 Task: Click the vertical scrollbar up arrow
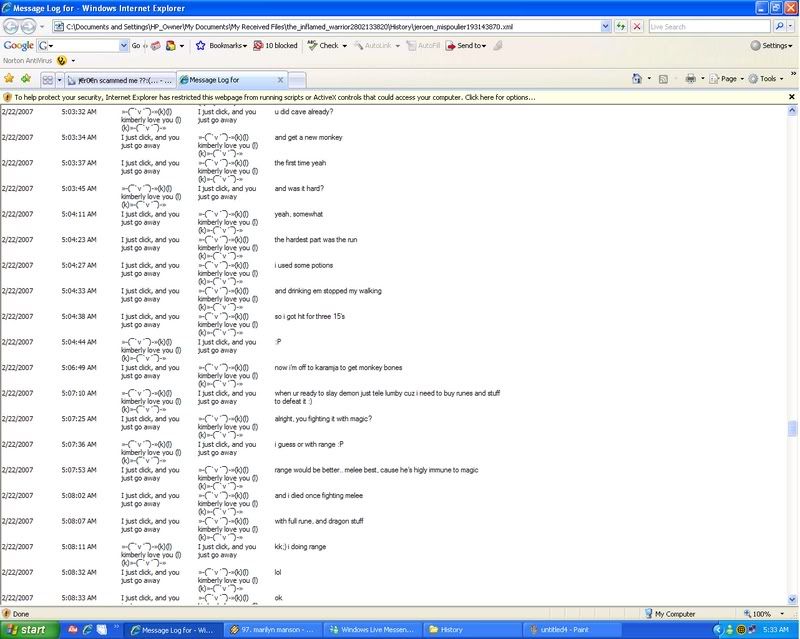pos(792,110)
